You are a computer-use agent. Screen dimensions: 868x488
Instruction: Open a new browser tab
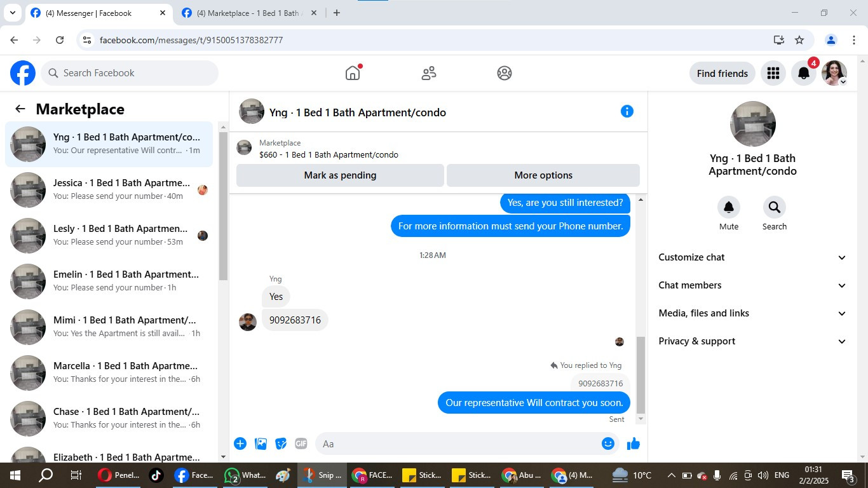point(337,13)
